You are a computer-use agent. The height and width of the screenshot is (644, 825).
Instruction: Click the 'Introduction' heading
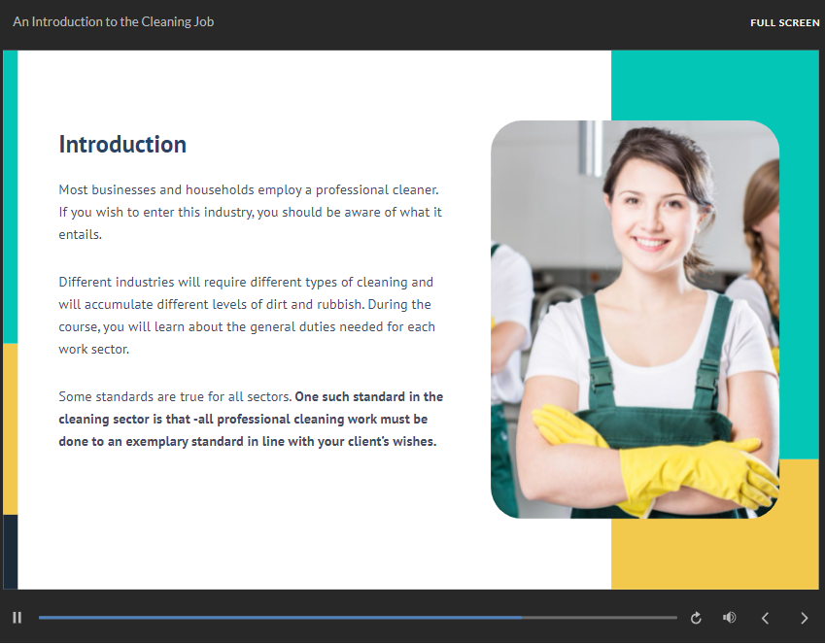click(122, 144)
